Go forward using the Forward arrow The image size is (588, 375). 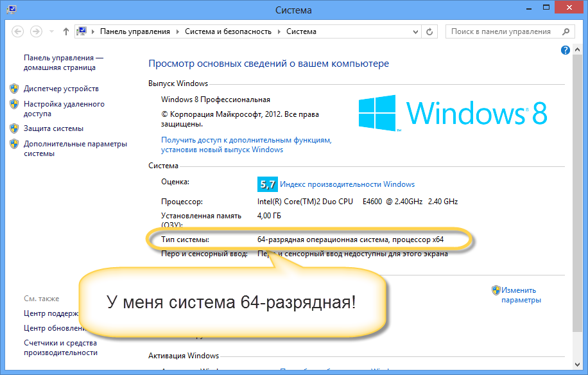coord(36,31)
